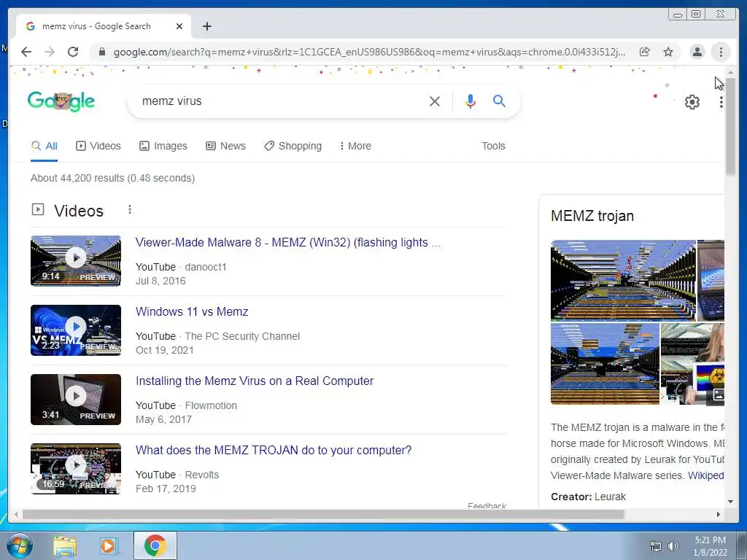
Task: Close the memz virus Google Search tab
Action: pos(179,26)
